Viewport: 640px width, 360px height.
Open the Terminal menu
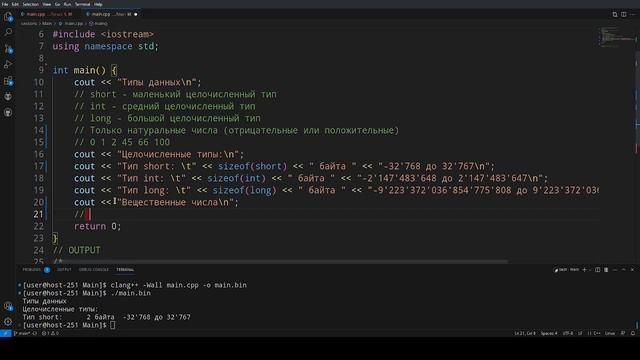click(82, 4)
